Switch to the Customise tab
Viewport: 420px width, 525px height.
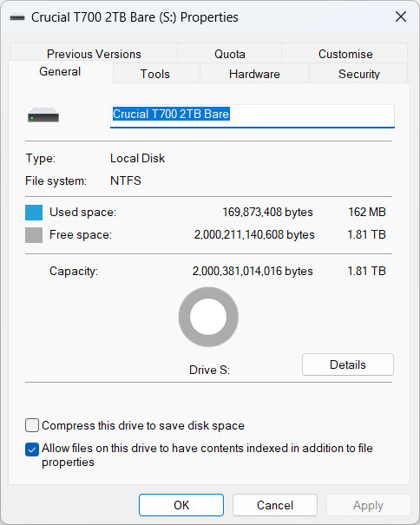345,54
